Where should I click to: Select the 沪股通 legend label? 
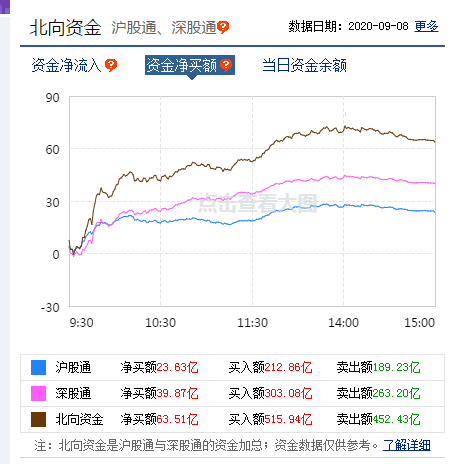73,367
